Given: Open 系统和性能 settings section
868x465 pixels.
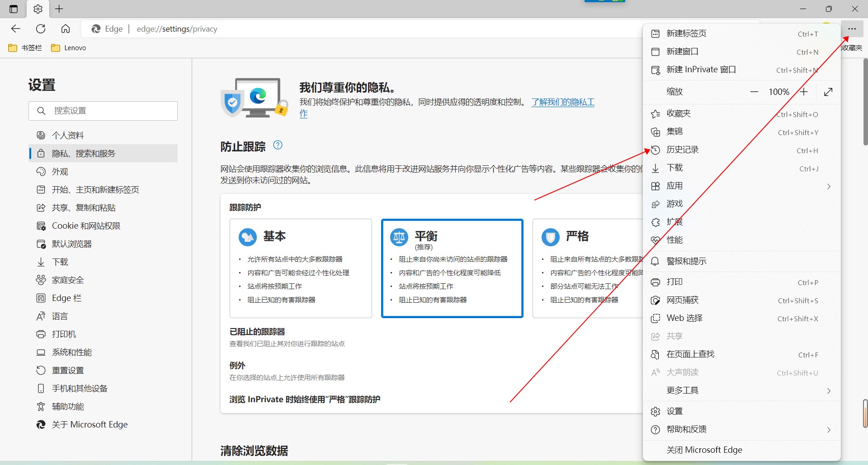Looking at the screenshot, I should coord(103,352).
